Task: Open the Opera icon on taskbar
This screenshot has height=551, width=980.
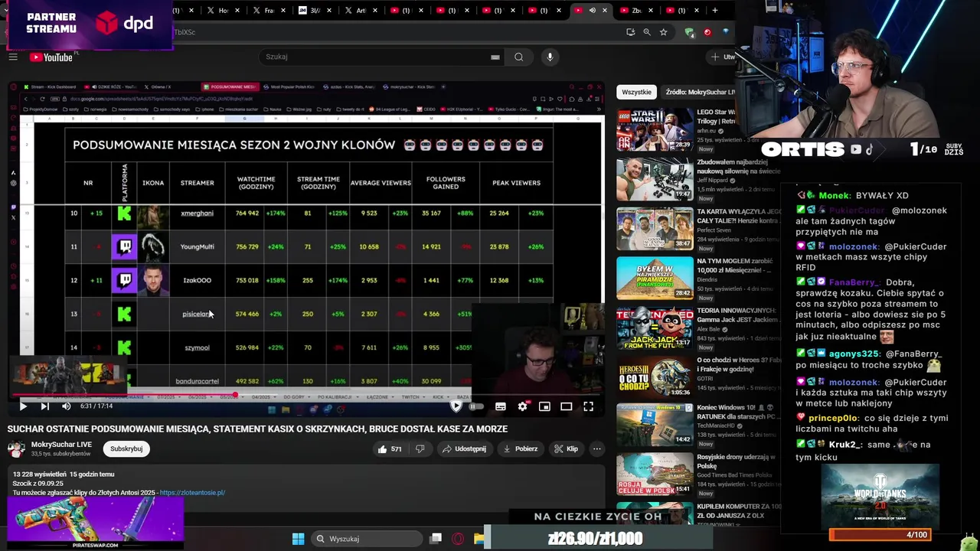Action: (x=458, y=539)
